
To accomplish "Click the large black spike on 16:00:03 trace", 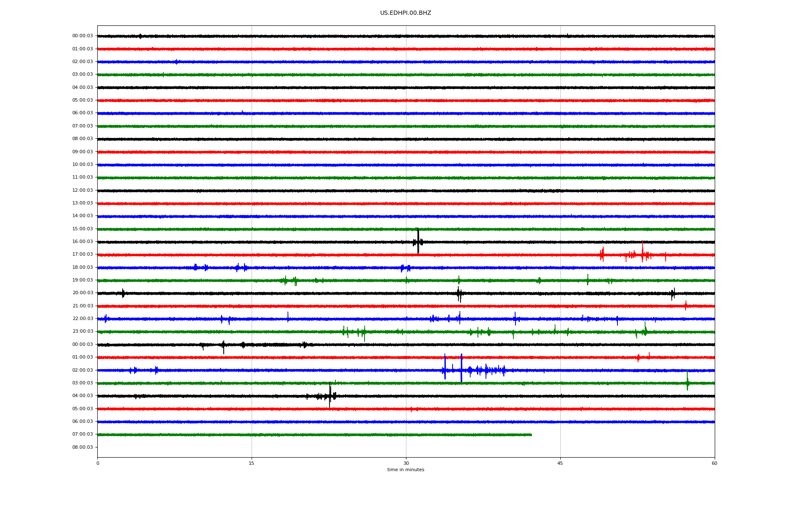I will (418, 240).
